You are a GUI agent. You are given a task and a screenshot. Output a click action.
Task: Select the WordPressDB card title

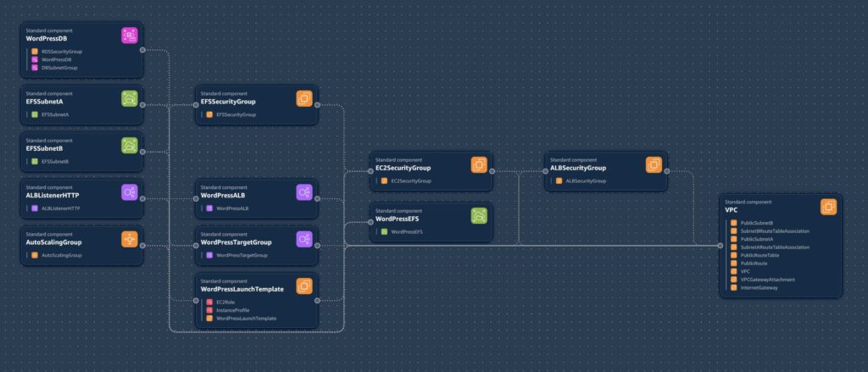point(47,39)
